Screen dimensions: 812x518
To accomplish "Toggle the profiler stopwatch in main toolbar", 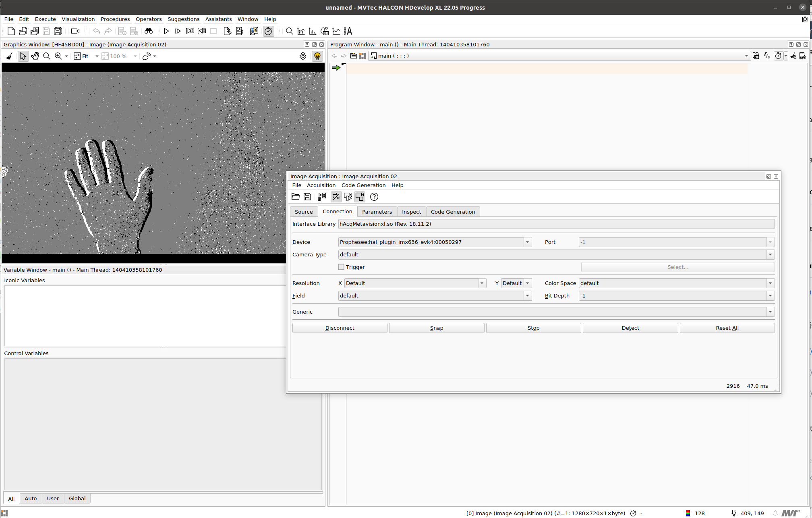I will 268,31.
